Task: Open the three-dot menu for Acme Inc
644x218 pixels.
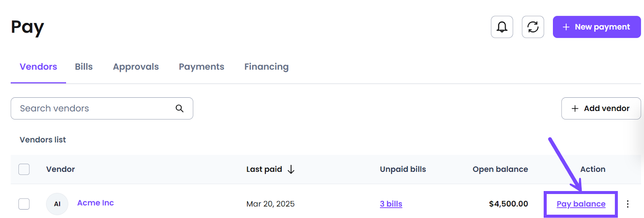Action: tap(627, 204)
